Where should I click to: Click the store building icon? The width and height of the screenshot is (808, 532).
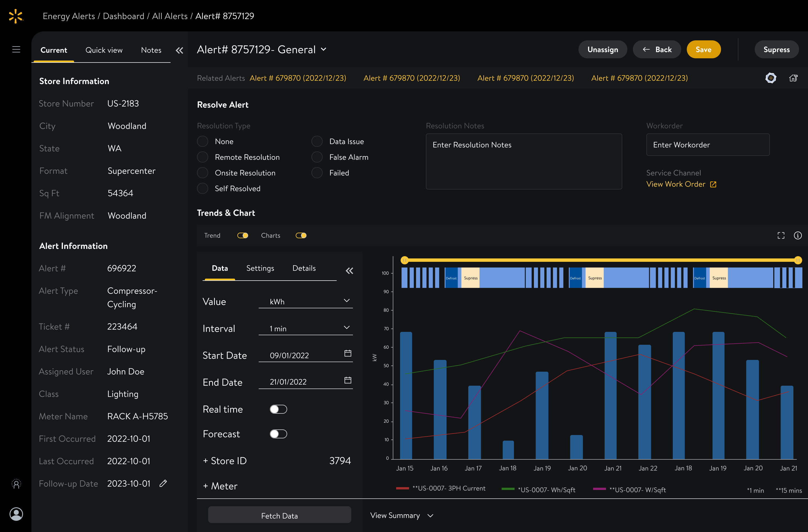793,78
